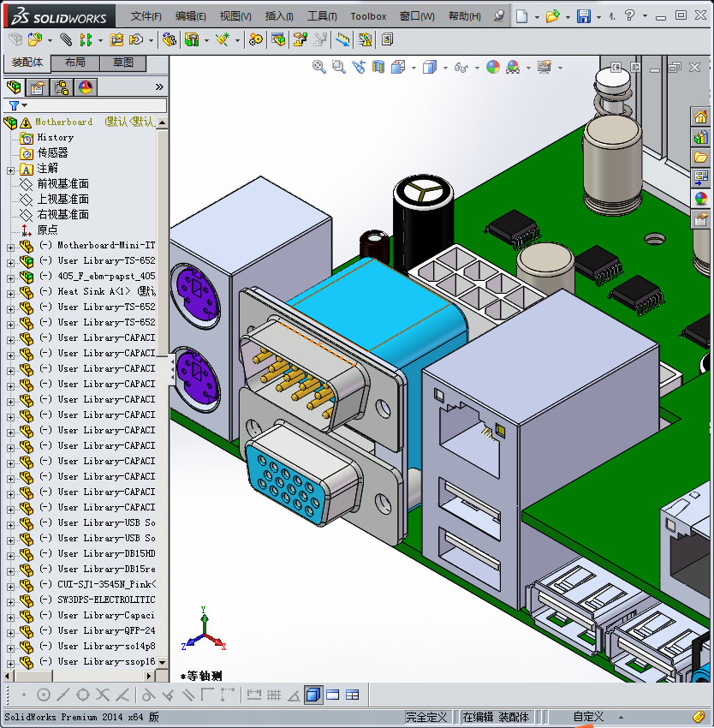Click the Zoom to Area magnifier

pos(338,68)
